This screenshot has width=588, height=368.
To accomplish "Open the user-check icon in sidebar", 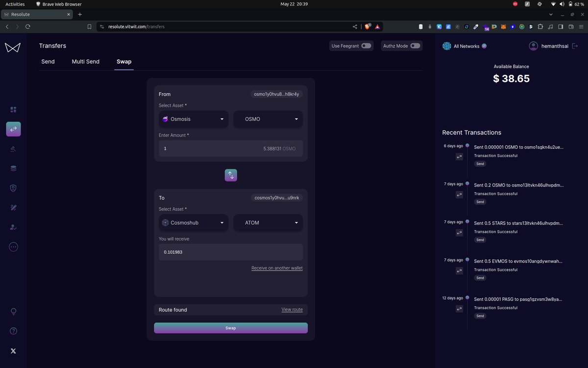I will (x=13, y=227).
